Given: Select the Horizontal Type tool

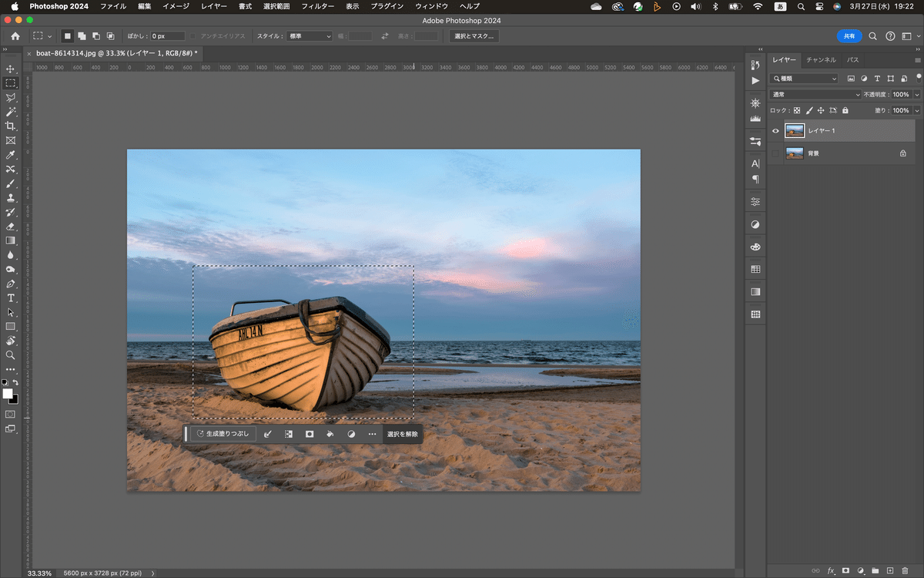Looking at the screenshot, I should (11, 297).
